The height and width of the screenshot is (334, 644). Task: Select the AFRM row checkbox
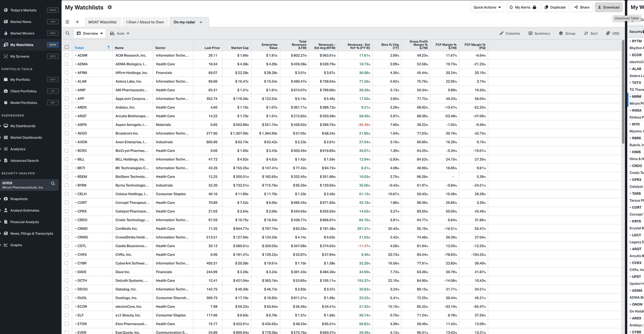[x=67, y=73]
